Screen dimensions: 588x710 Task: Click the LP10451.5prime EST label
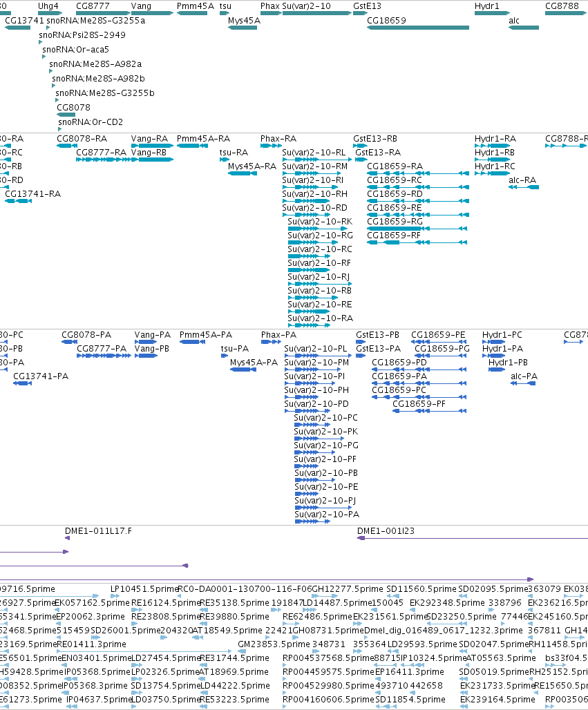pos(144,589)
